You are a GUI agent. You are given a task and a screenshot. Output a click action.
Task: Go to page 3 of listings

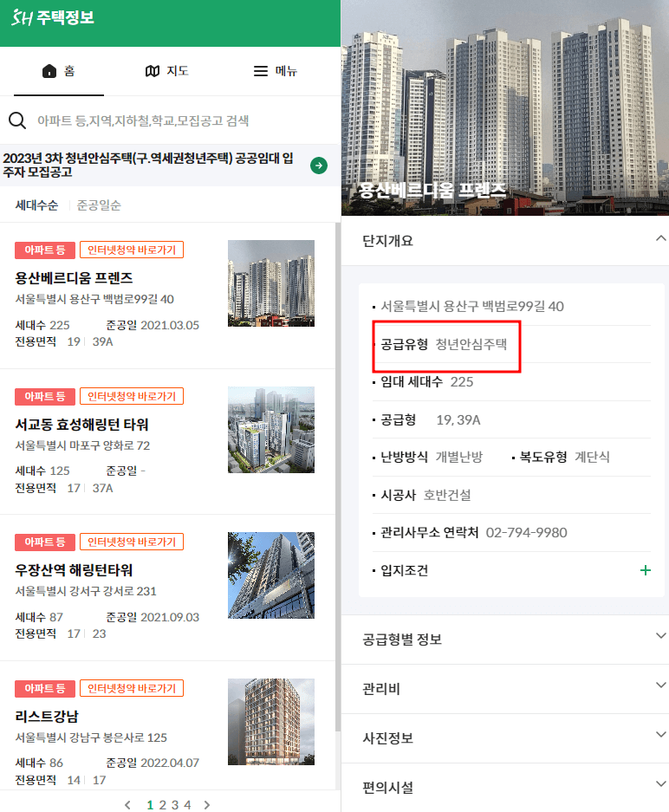pos(175,805)
